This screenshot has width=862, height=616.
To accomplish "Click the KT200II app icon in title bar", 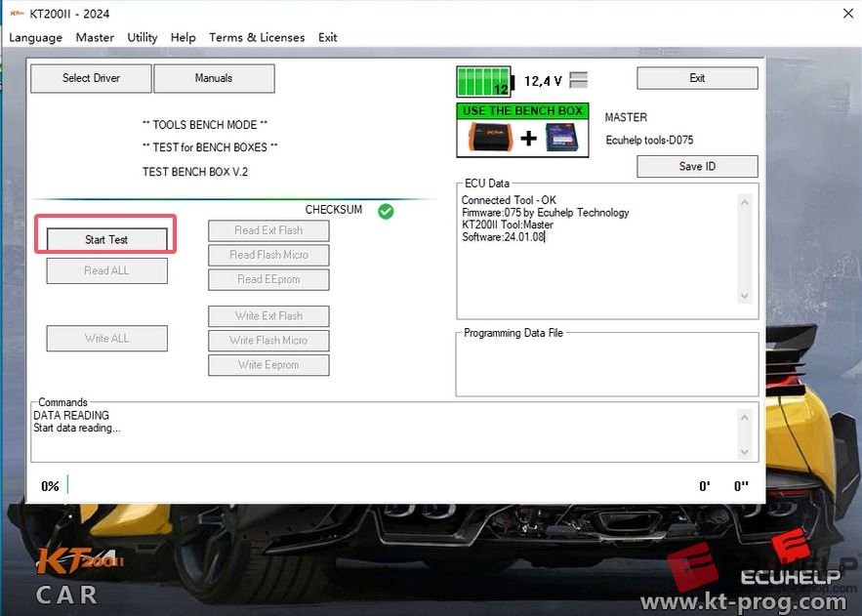I will click(17, 14).
